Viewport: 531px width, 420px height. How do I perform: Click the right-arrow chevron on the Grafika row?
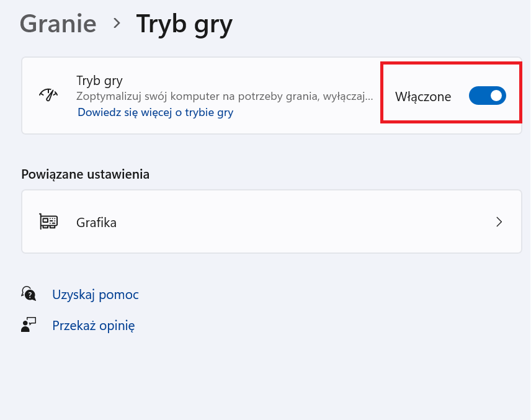point(499,221)
